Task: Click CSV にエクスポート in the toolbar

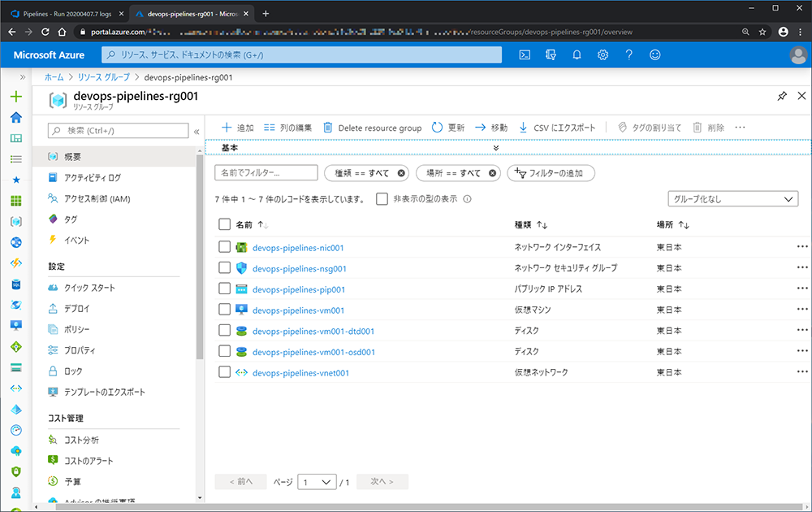Action: coord(557,128)
